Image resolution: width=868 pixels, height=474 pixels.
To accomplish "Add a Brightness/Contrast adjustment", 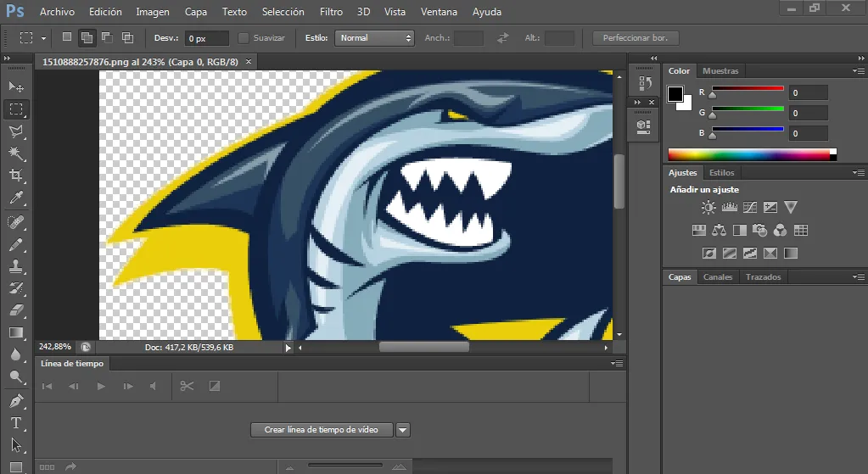I will (708, 208).
